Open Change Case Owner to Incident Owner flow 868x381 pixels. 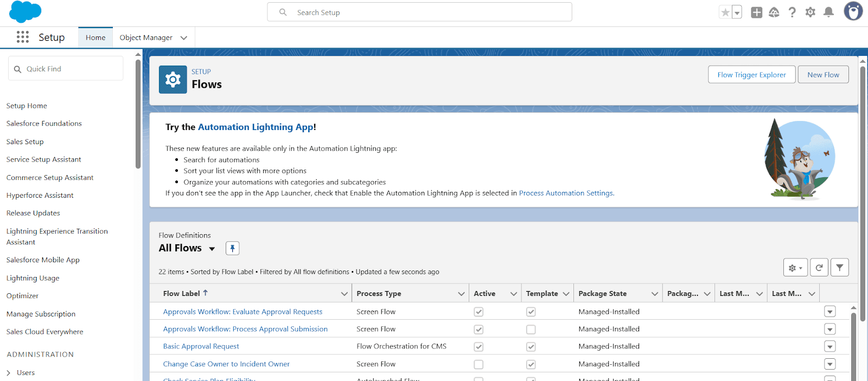point(226,364)
